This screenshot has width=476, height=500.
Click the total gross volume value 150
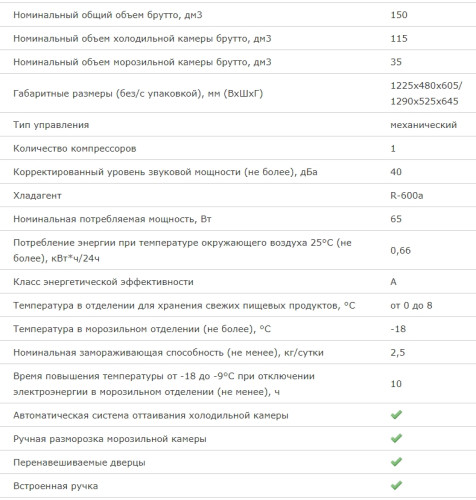(399, 15)
